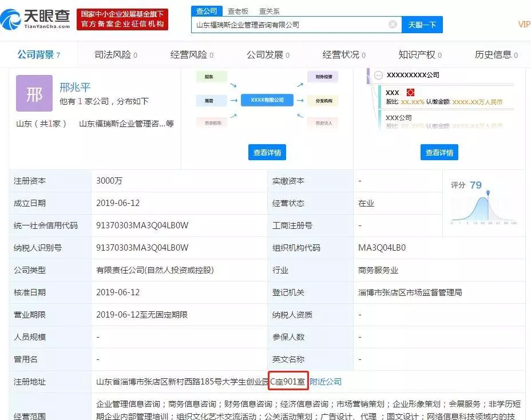This screenshot has width=531, height=420.
Task: Collapse the XXXXXXXXX公司 equity tree node
Action: click(x=378, y=75)
